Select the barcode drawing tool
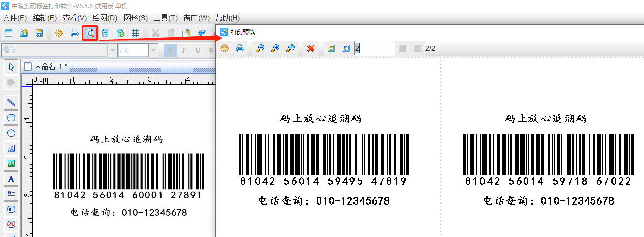Viewport: 644px width, 237px height. click(x=11, y=209)
